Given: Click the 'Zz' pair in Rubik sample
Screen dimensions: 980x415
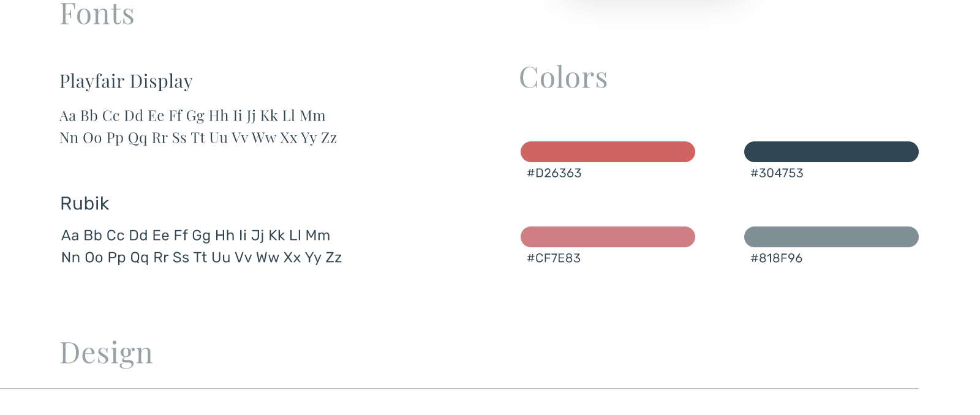Looking at the screenshot, I should pos(333,258).
